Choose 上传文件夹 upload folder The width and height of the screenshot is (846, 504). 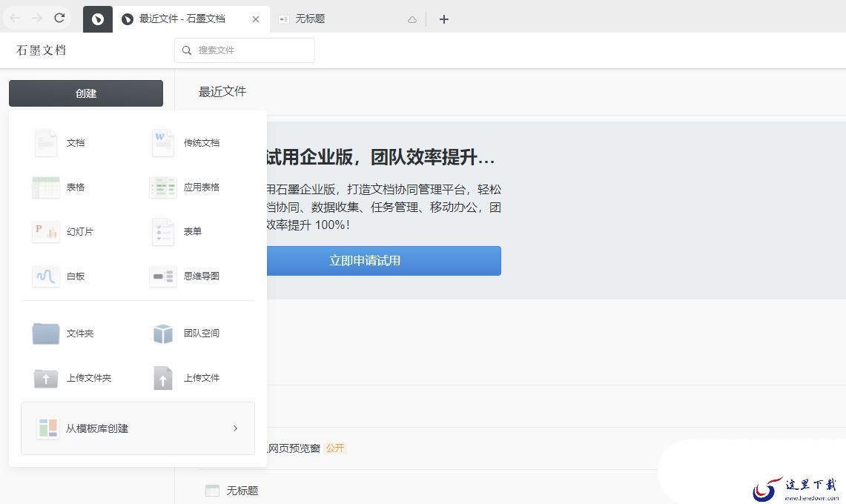point(73,378)
